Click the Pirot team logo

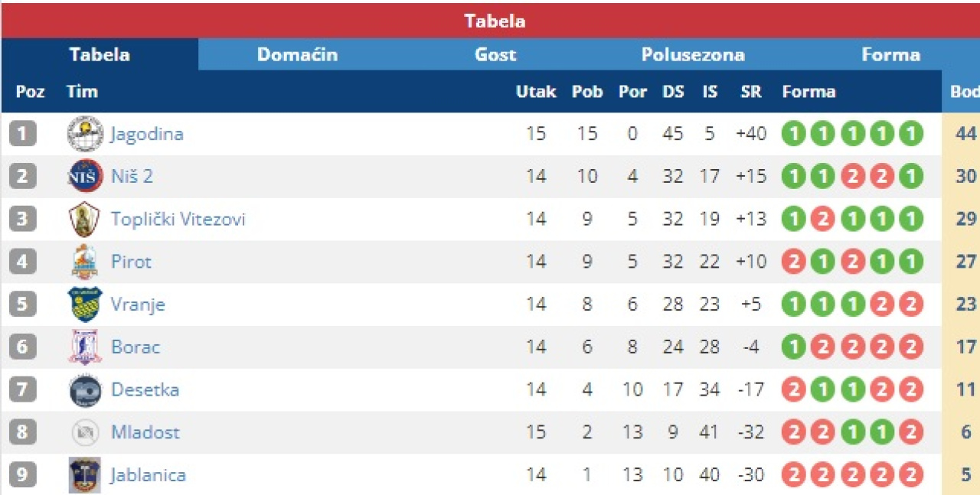point(85,262)
